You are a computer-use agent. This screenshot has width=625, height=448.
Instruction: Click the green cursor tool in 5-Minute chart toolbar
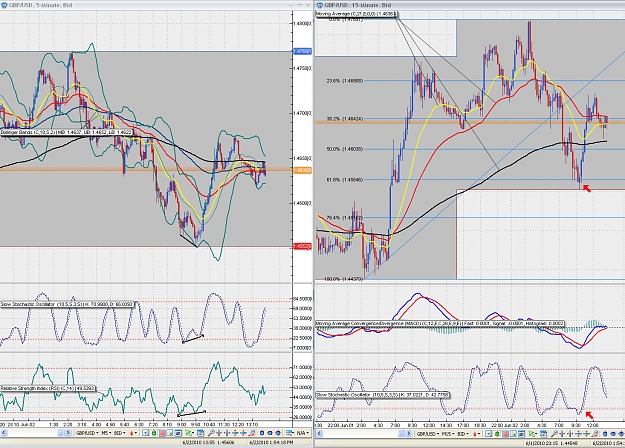(x=188, y=433)
